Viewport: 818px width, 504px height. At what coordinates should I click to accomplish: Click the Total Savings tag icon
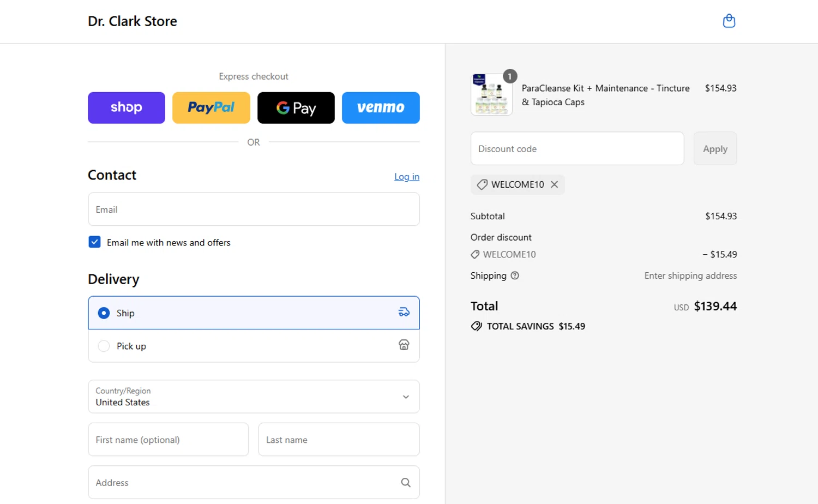[477, 326]
